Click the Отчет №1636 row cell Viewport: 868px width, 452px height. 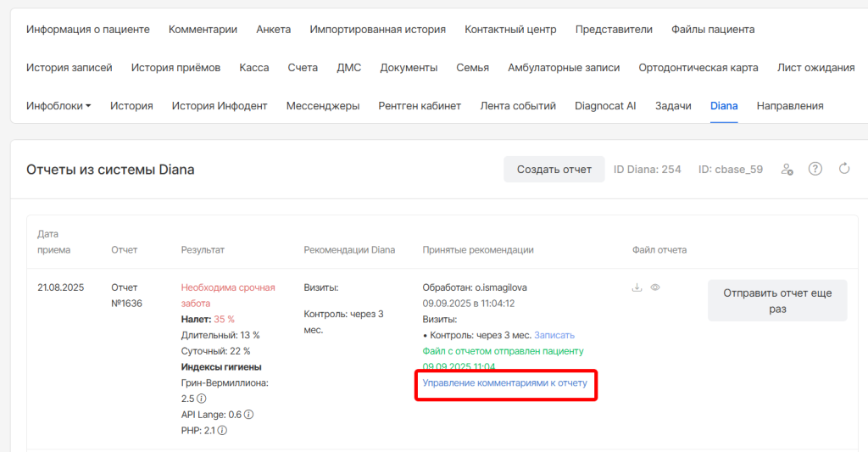coord(126,295)
